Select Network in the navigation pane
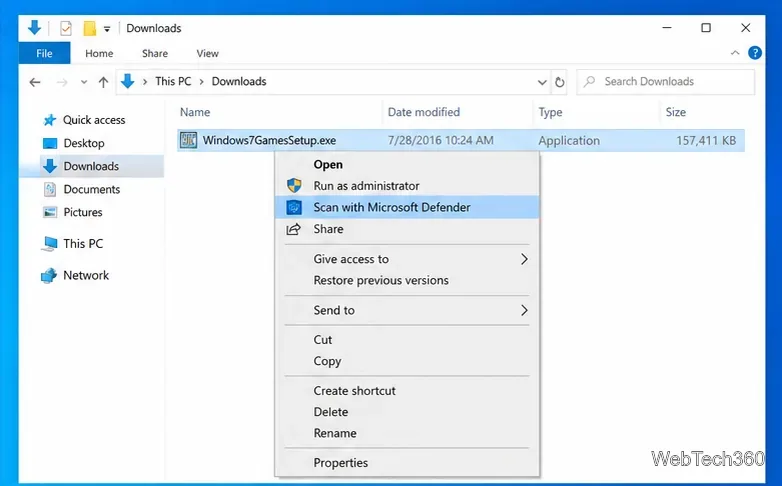782x486 pixels. coord(86,275)
